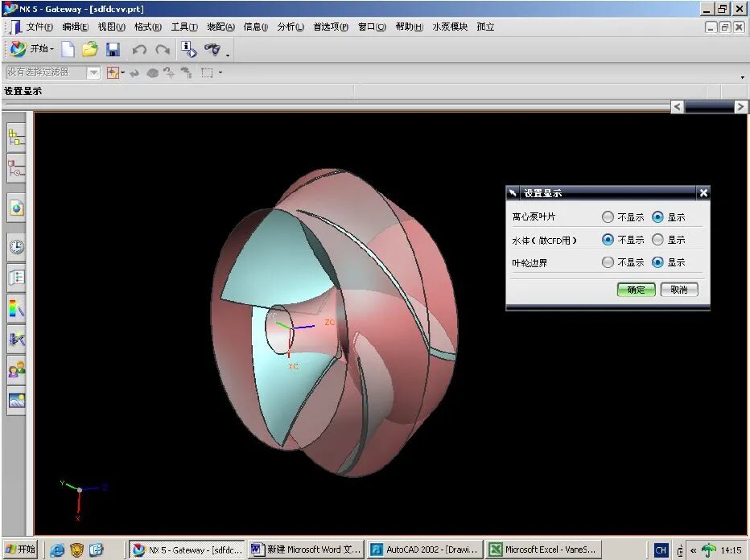Click the CH language indicator in tray
The height and width of the screenshot is (560, 750).
pos(661,550)
